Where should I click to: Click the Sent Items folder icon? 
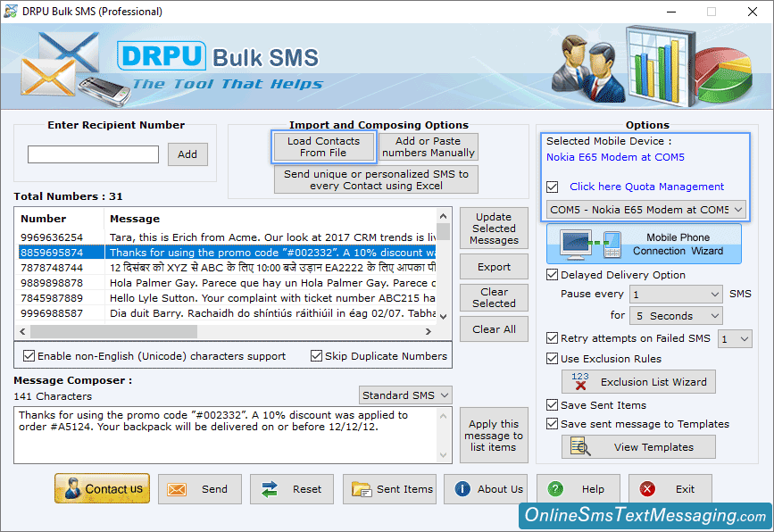pos(362,489)
